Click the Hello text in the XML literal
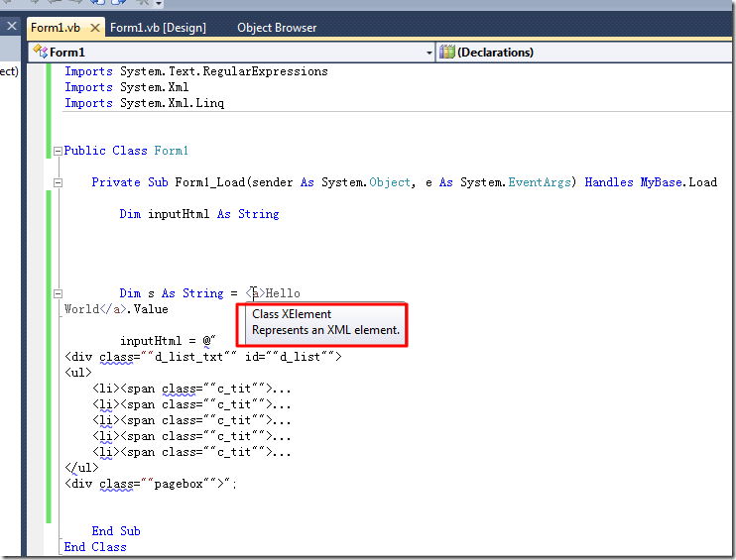Screen dimensions: 736x560 coord(283,293)
